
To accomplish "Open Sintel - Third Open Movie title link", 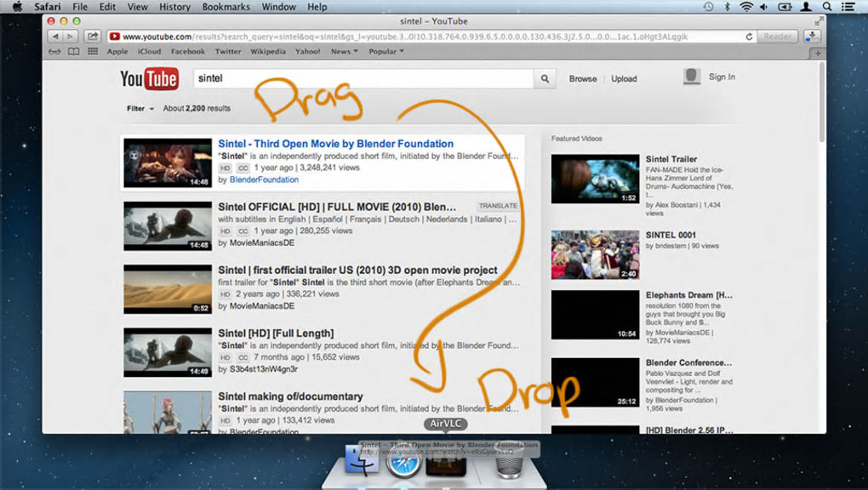I will pyautogui.click(x=335, y=144).
